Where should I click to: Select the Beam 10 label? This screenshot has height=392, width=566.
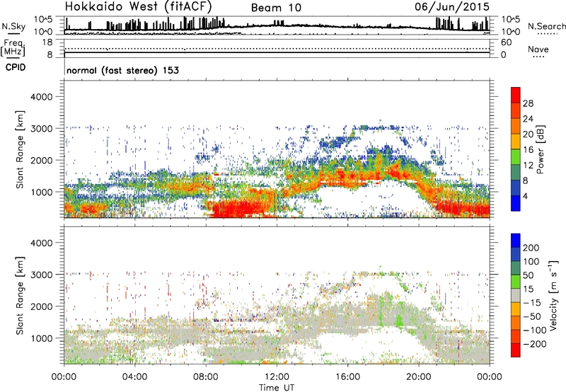click(276, 8)
